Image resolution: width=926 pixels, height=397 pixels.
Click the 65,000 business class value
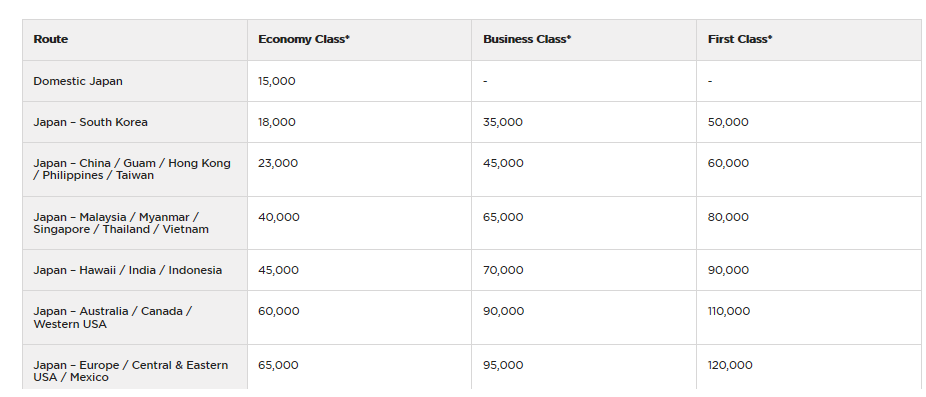[503, 217]
